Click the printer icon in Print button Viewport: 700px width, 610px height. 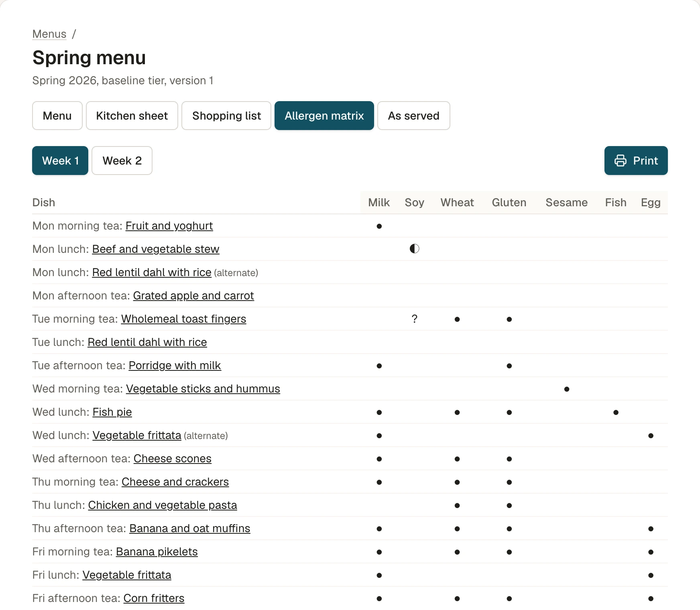click(620, 161)
